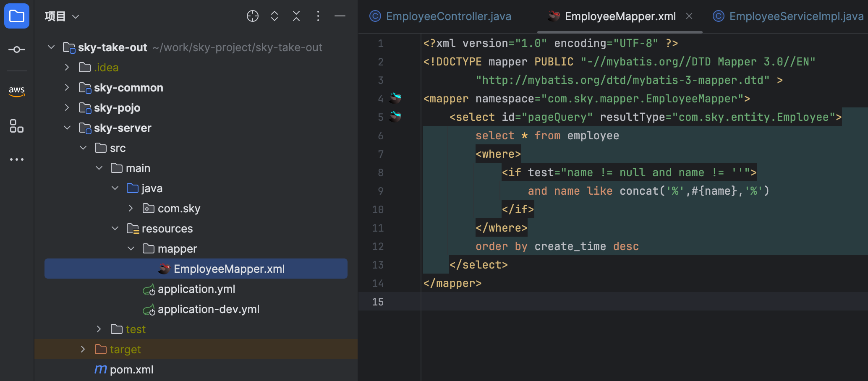Select the EmployeeMapper.xml editor tab
Screen dimensions: 868x381
pos(620,16)
